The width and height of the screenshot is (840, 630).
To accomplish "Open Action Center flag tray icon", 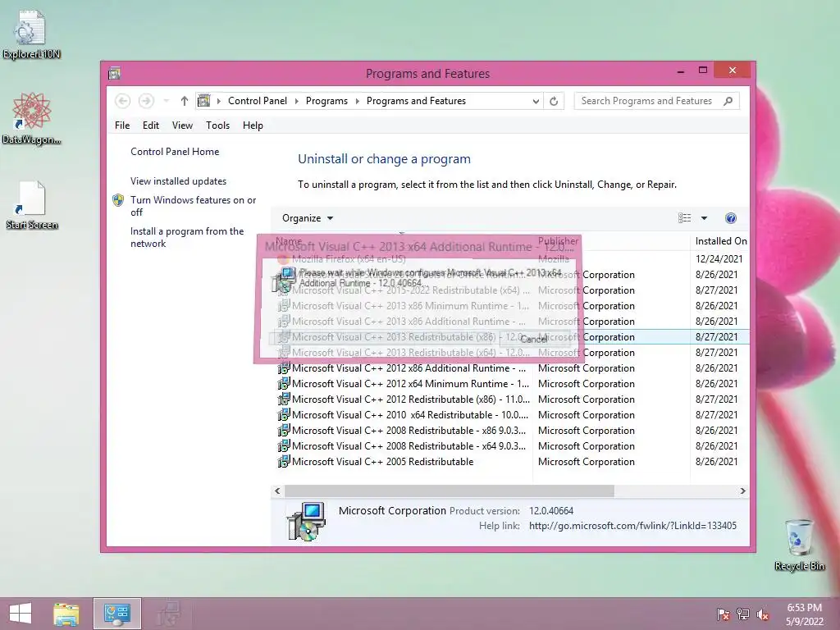I will 723,614.
